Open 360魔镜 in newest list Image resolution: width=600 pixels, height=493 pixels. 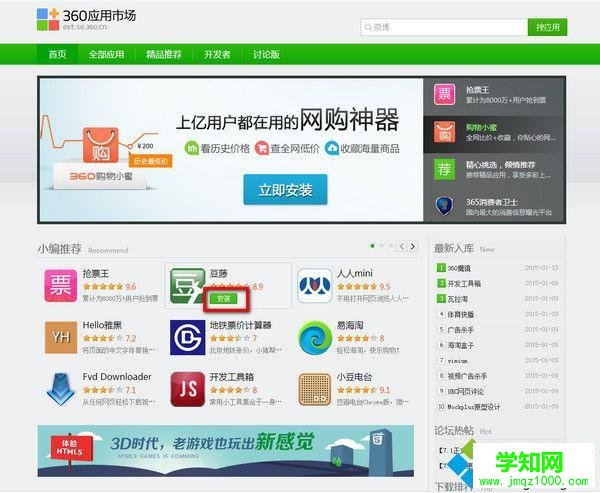pyautogui.click(x=459, y=268)
